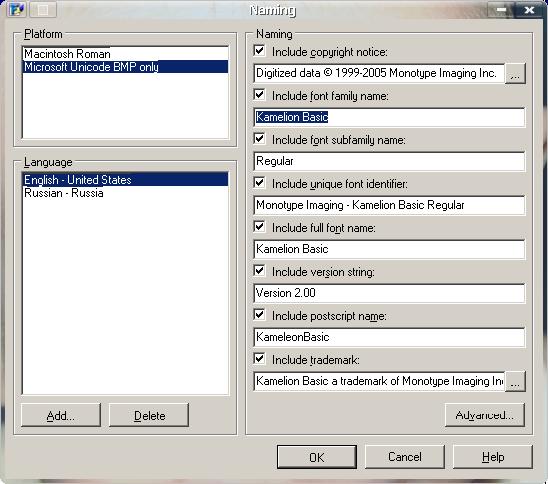Click the Version 2.00 field
Viewport: 548px width, 484px height.
[389, 294]
